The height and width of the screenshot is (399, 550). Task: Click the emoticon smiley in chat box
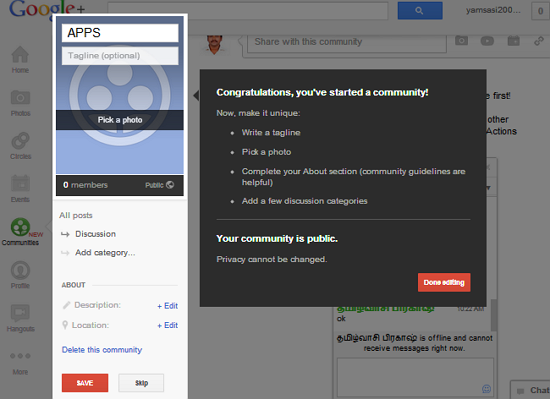(486, 388)
